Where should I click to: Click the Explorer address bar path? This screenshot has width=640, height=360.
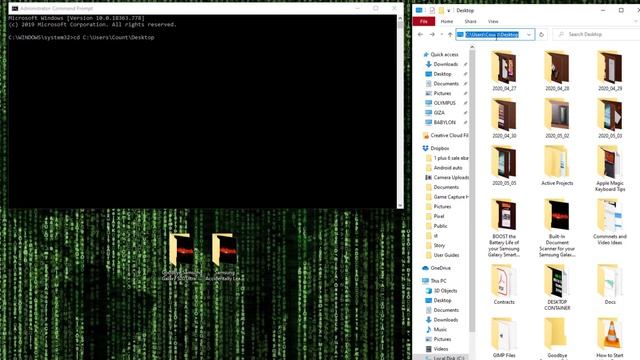tap(491, 35)
